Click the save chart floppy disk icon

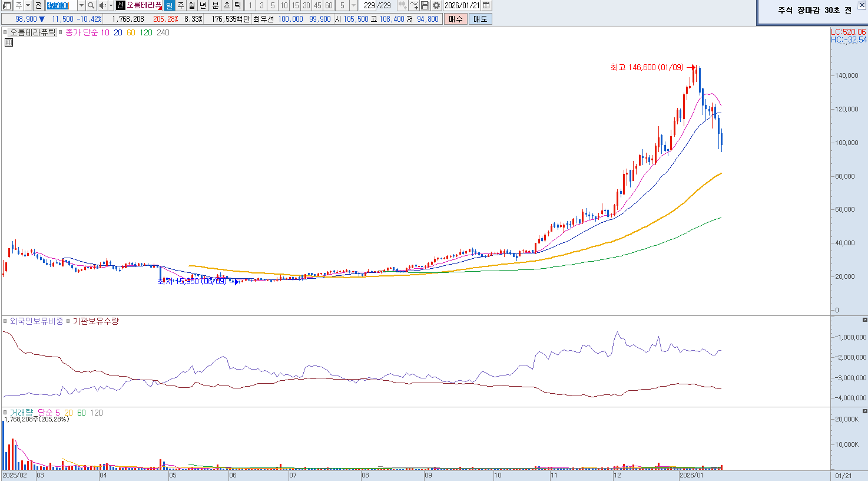pos(425,5)
